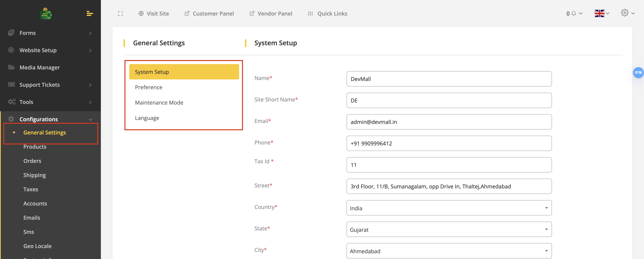Viewport: 644px width, 259px height.
Task: Expand the Website Setup chevron
Action: pyautogui.click(x=90, y=50)
